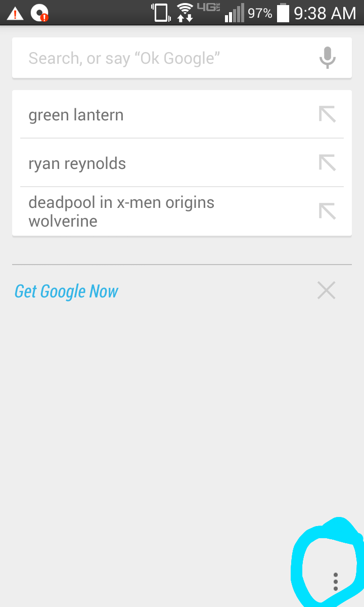The image size is (364, 607).
Task: Choose deadpool in x-men origins wolverine suggestion
Action: tap(182, 211)
